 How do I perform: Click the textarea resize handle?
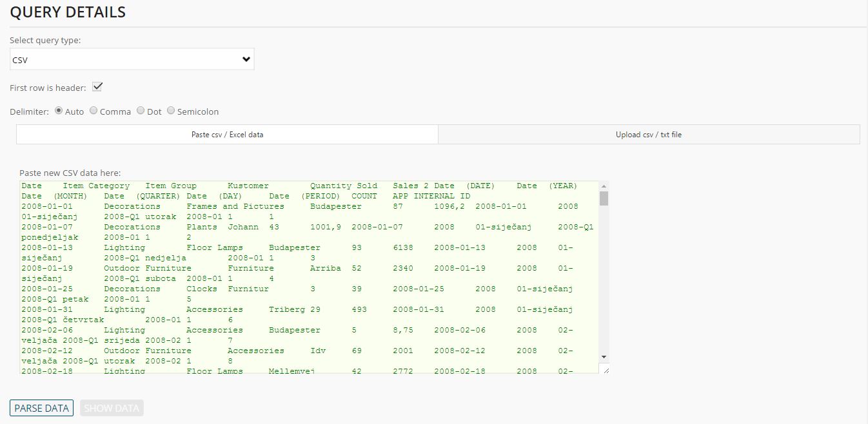(x=606, y=369)
